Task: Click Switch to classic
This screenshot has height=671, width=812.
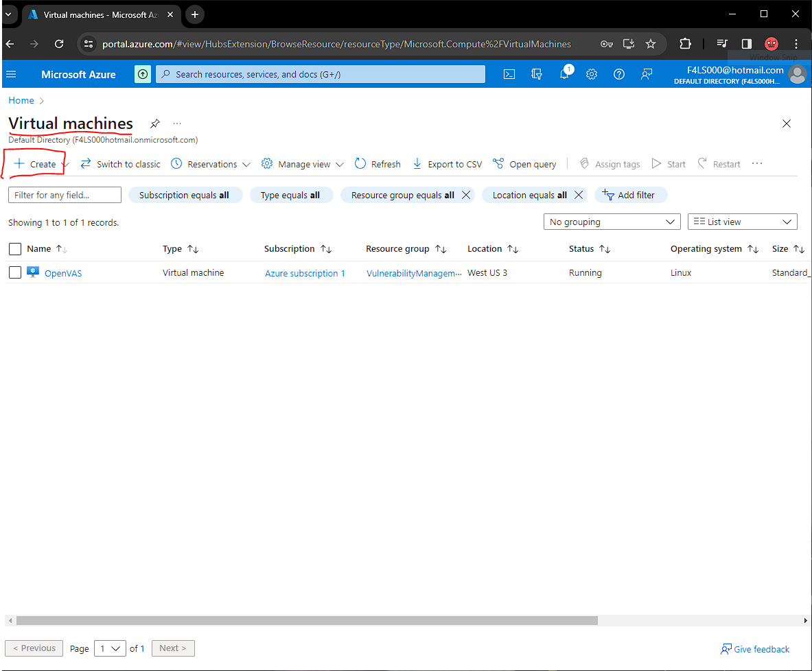Action: coord(121,164)
